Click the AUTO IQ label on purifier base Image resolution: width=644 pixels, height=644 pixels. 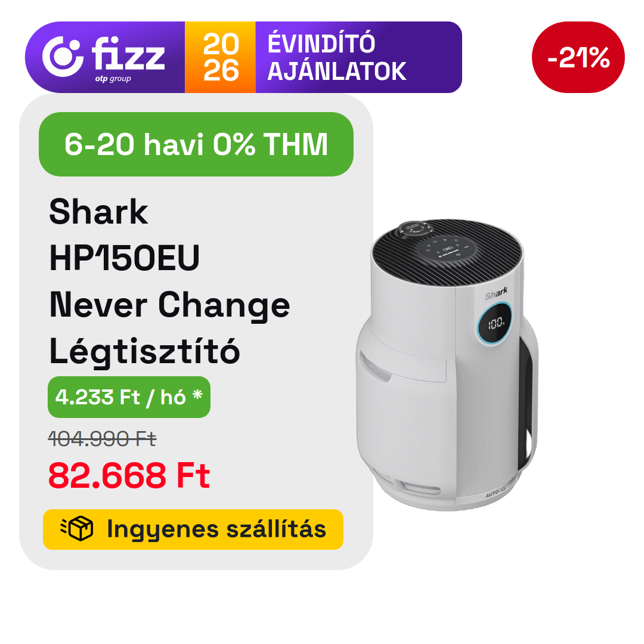pos(496,493)
